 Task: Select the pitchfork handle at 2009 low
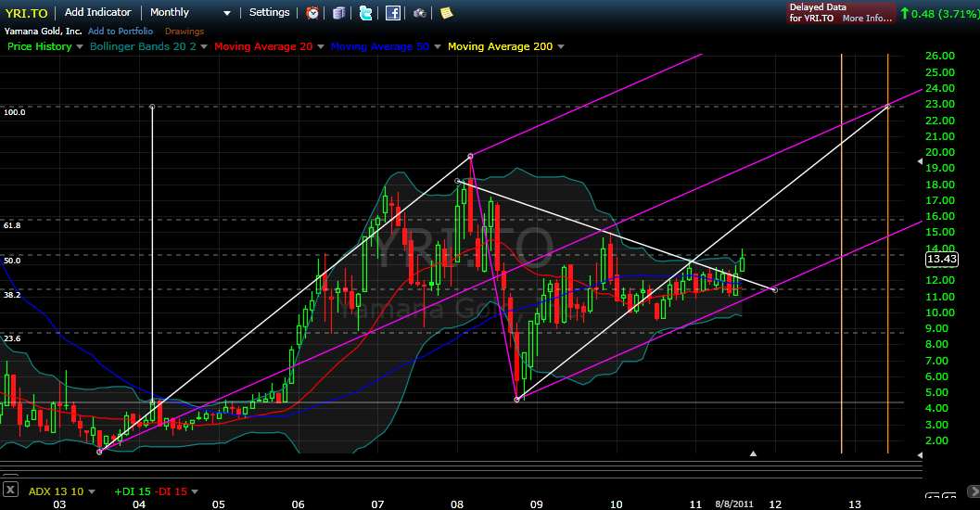516,400
